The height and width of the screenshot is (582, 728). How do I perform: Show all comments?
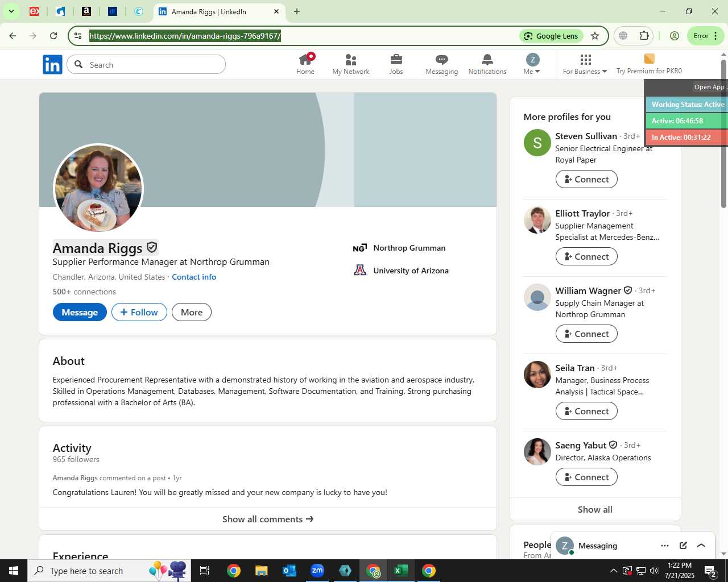click(x=268, y=519)
